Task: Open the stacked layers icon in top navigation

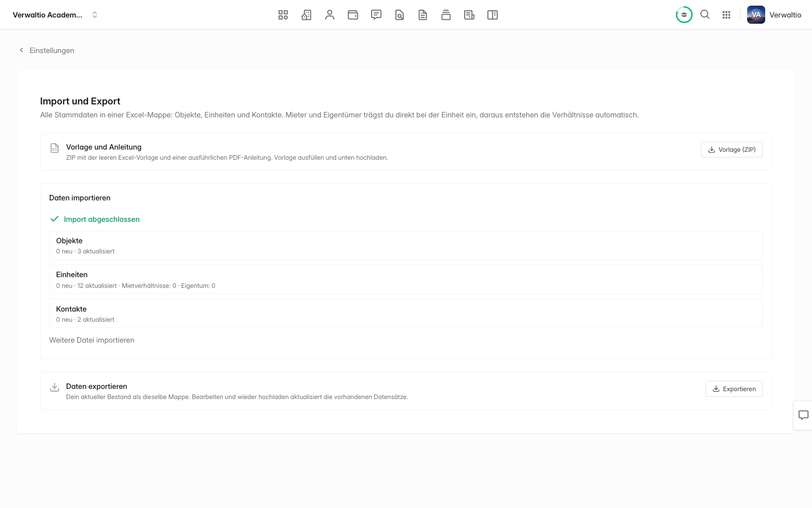Action: pyautogui.click(x=446, y=15)
